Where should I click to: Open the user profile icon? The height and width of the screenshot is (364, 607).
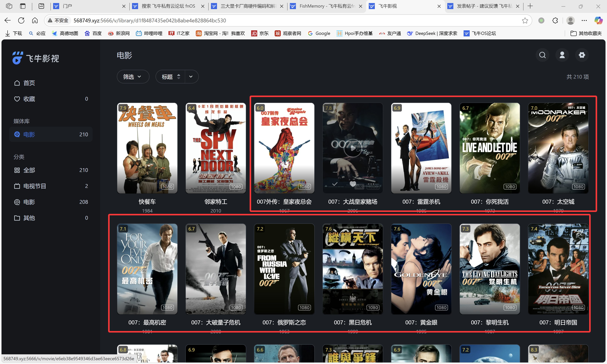(x=562, y=55)
